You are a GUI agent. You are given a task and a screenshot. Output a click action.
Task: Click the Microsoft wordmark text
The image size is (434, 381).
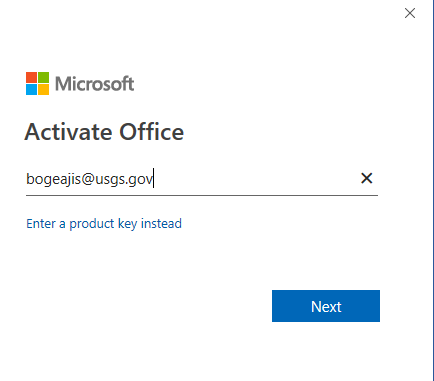[95, 84]
